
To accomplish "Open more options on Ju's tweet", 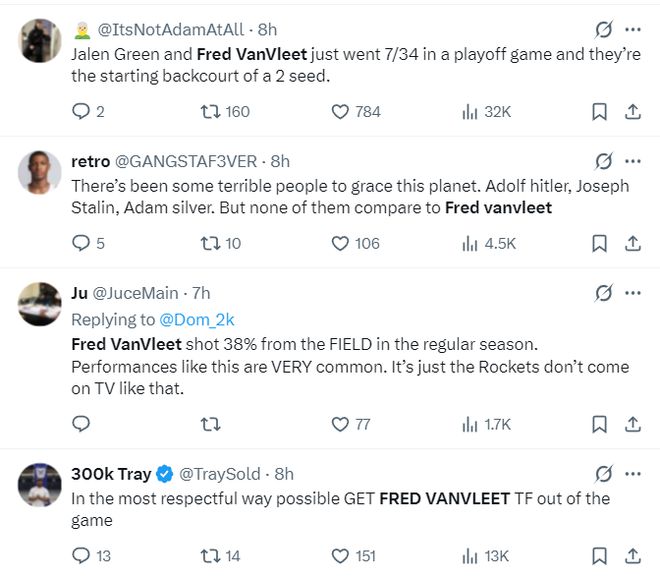I will pyautogui.click(x=633, y=293).
